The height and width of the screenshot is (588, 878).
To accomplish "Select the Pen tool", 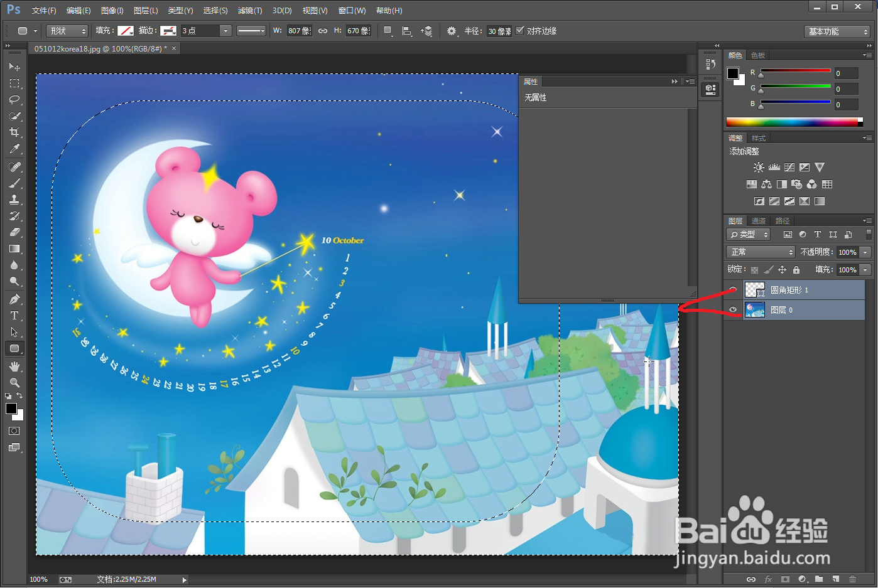I will [14, 299].
